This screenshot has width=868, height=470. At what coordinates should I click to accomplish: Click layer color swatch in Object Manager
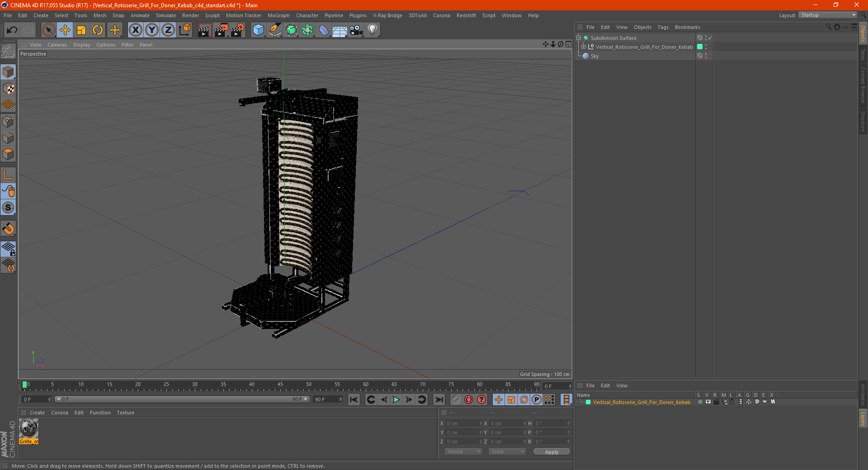[700, 47]
